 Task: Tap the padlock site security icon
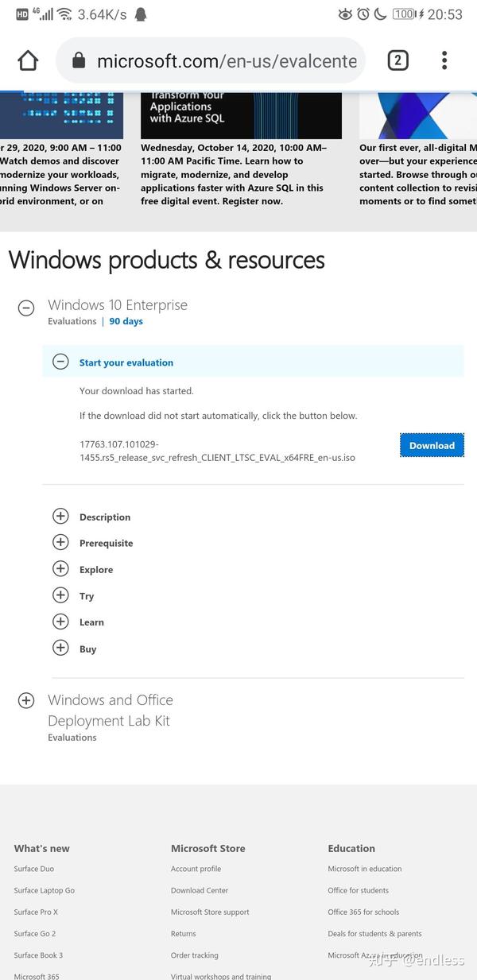tap(78, 60)
